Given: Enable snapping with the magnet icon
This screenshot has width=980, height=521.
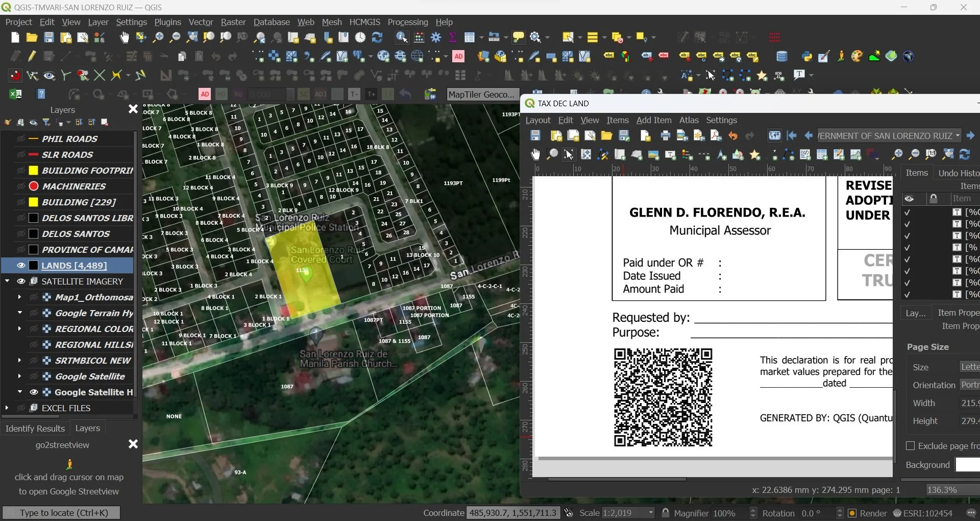Looking at the screenshot, I should [15, 76].
